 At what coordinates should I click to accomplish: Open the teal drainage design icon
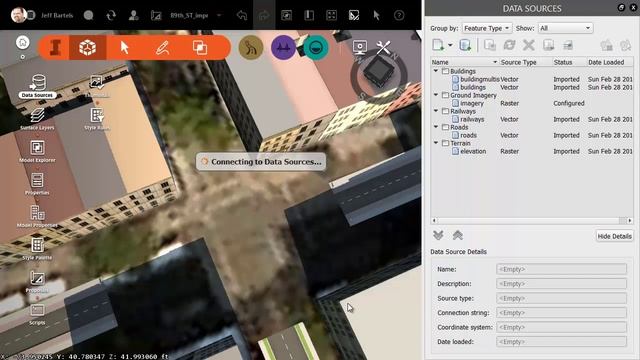click(x=316, y=48)
